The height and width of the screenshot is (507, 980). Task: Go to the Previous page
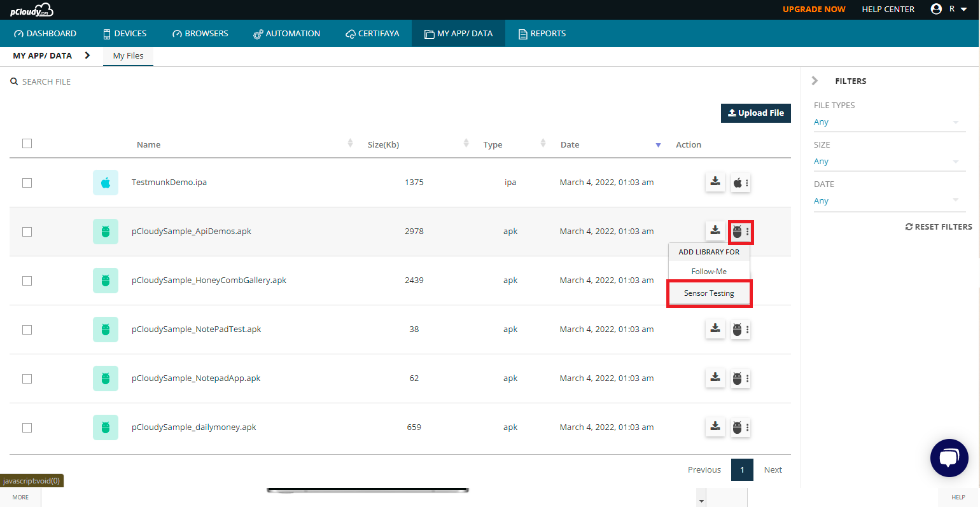pos(704,470)
